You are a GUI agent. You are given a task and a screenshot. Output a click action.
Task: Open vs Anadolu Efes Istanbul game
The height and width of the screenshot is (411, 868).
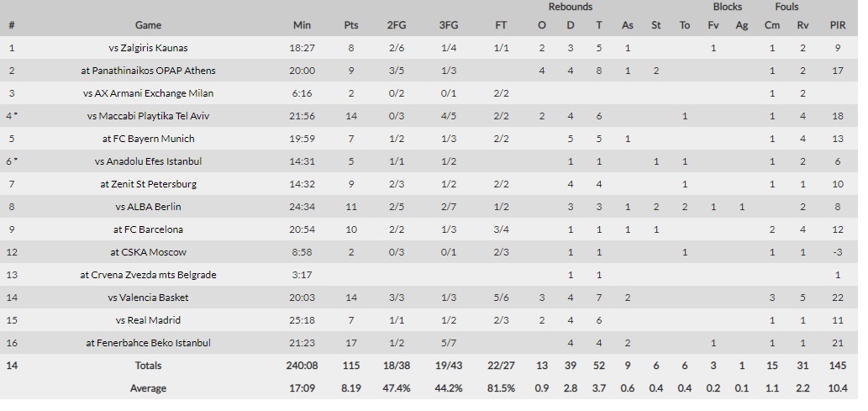(148, 161)
